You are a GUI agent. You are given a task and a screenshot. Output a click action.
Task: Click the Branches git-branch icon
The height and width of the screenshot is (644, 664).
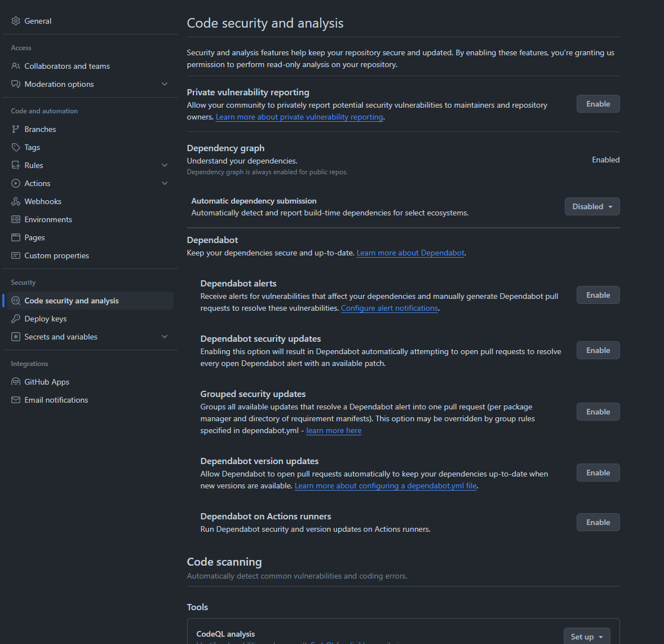[16, 129]
